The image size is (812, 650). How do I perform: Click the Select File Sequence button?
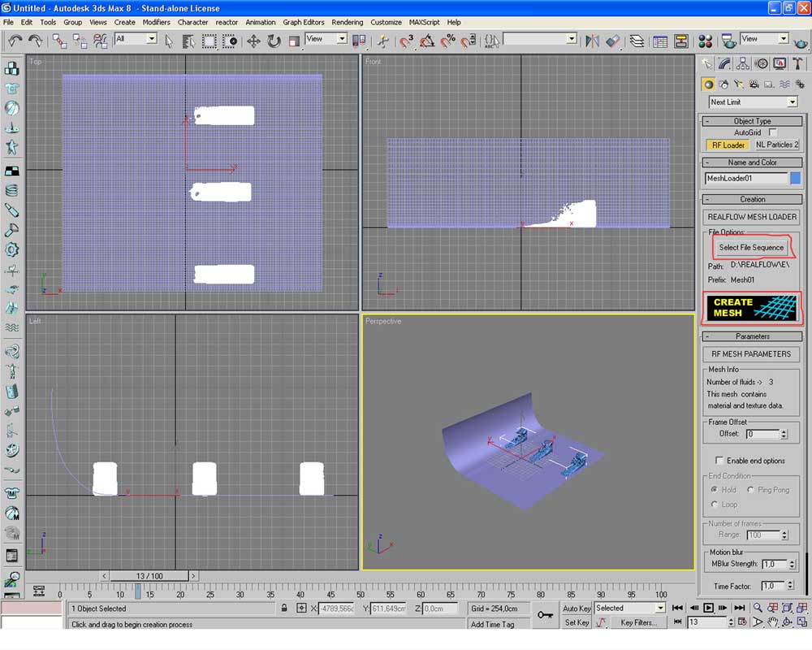pos(751,247)
